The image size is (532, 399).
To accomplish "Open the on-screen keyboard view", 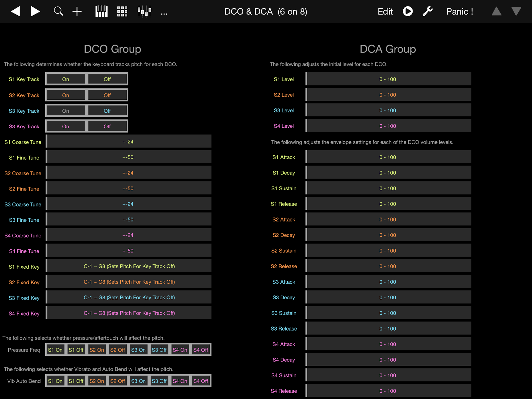I will [x=101, y=11].
